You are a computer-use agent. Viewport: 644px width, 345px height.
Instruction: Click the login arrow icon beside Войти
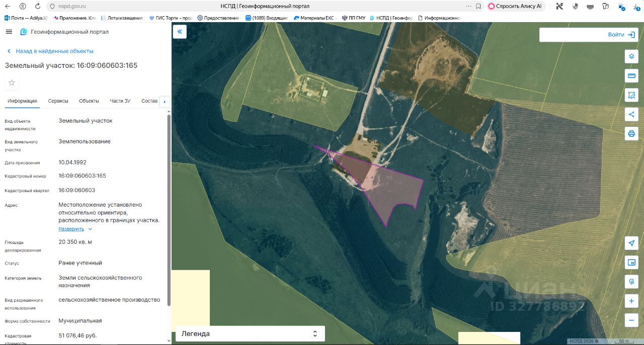631,35
